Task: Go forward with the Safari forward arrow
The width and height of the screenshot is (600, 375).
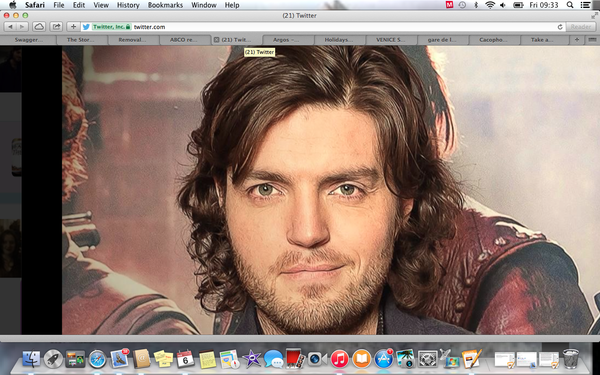Action: pos(22,27)
